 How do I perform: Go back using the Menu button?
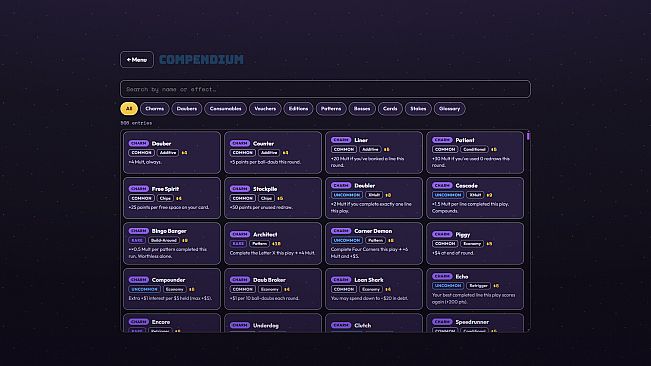(x=137, y=60)
